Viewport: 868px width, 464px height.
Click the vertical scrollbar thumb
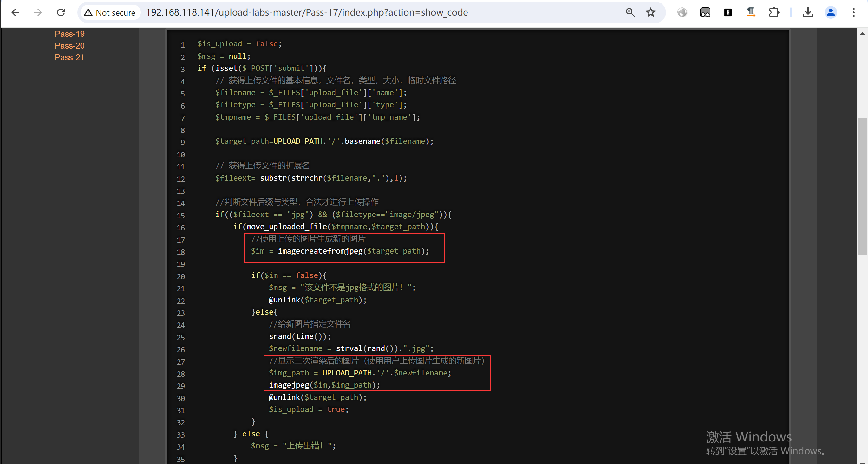tap(862, 185)
